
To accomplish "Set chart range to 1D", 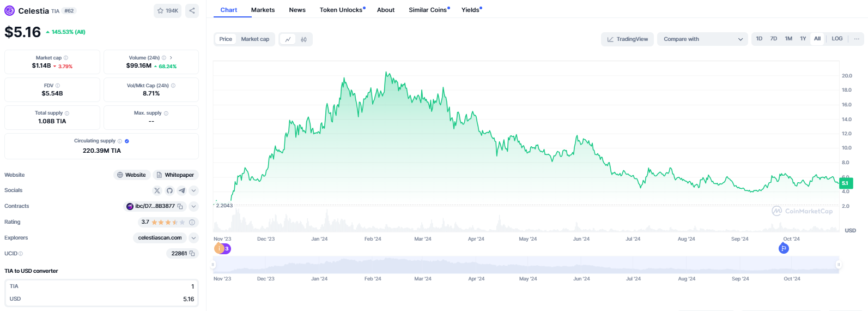I will [x=759, y=39].
